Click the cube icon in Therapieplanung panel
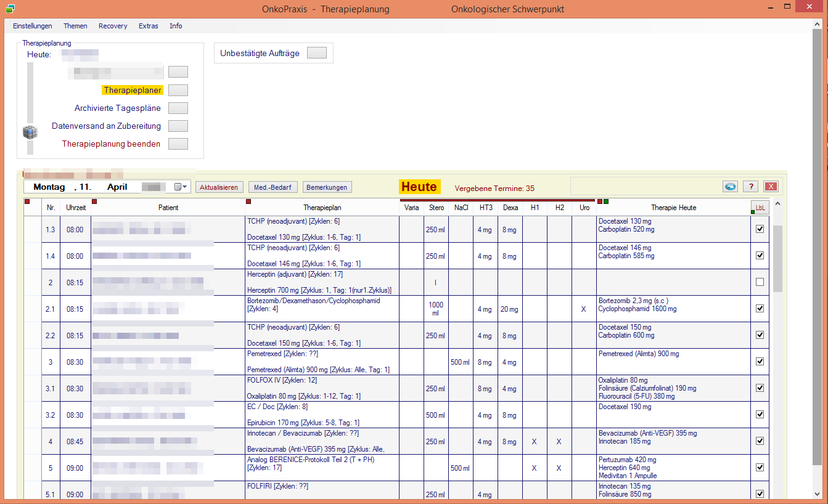This screenshot has width=828, height=504. click(30, 132)
